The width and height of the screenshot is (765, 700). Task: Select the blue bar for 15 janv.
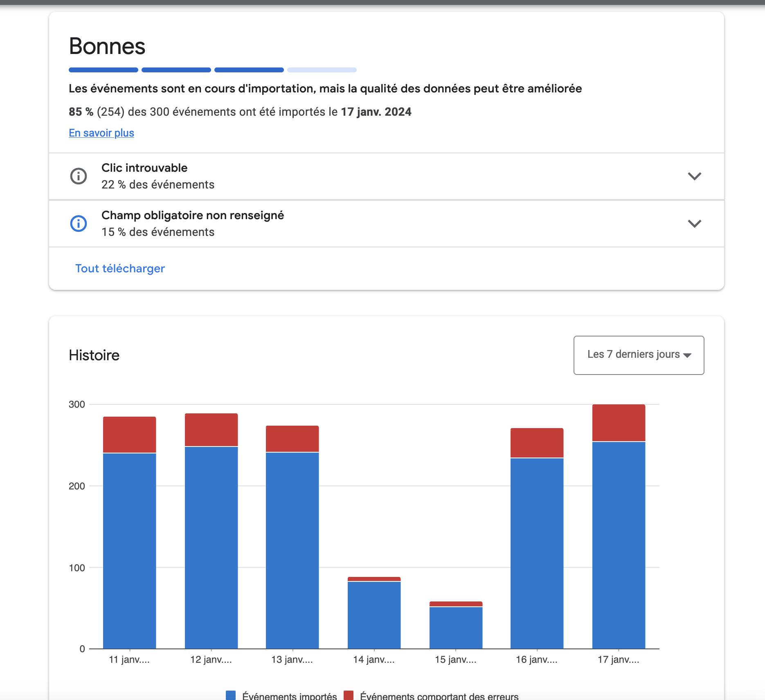[456, 628]
